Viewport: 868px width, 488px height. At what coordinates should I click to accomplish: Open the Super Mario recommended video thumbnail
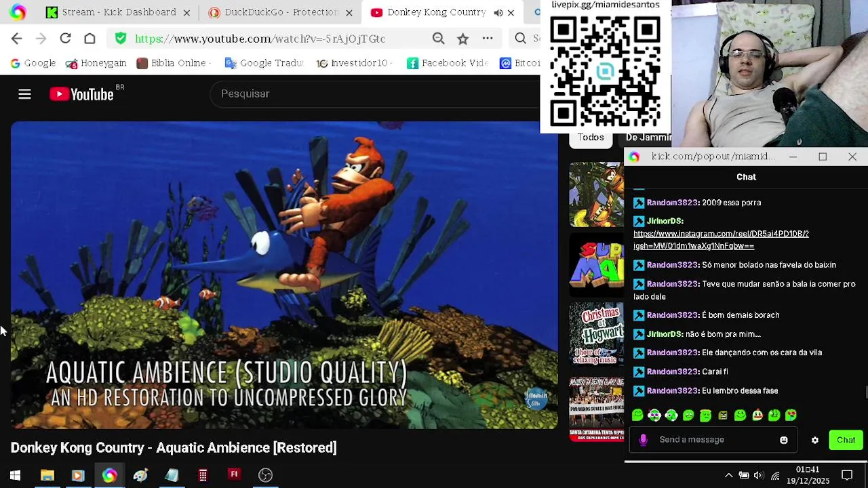click(596, 265)
